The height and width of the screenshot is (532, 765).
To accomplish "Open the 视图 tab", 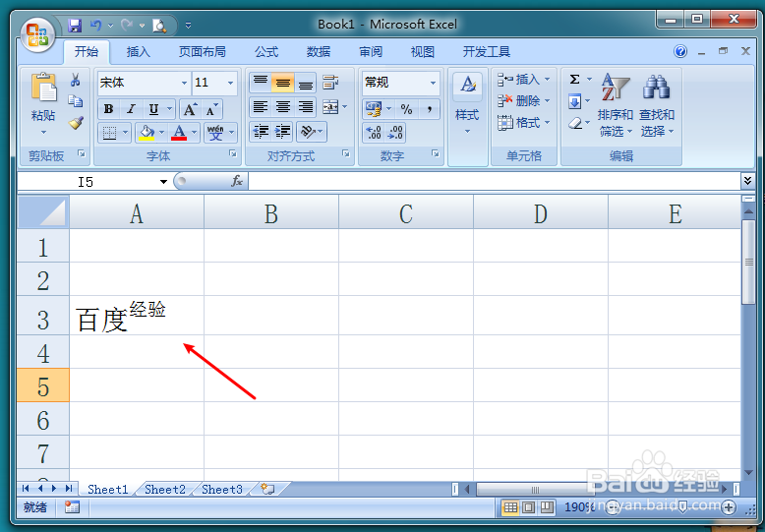I will coord(423,52).
